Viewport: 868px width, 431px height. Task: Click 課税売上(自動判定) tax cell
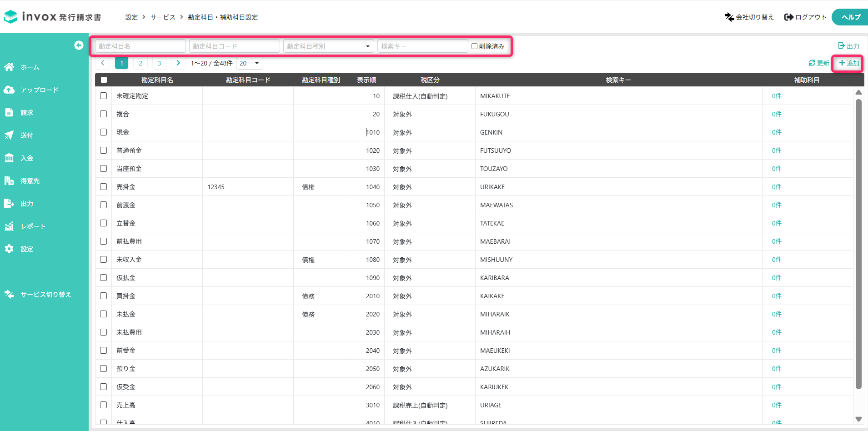[x=420, y=405]
